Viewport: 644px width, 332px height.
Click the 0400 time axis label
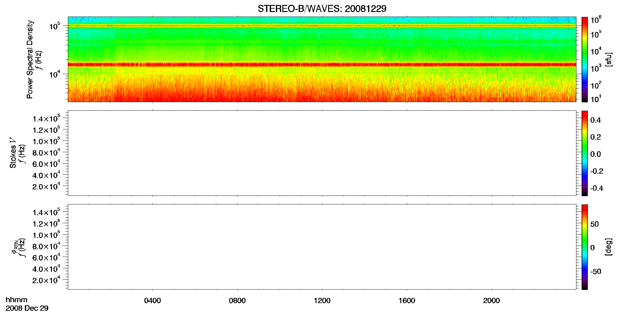point(152,301)
